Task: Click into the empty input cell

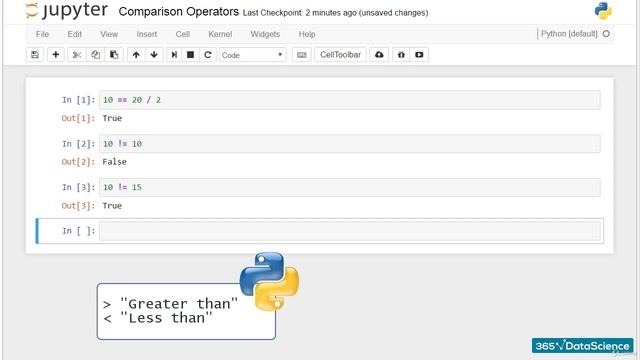Action: tap(350, 231)
